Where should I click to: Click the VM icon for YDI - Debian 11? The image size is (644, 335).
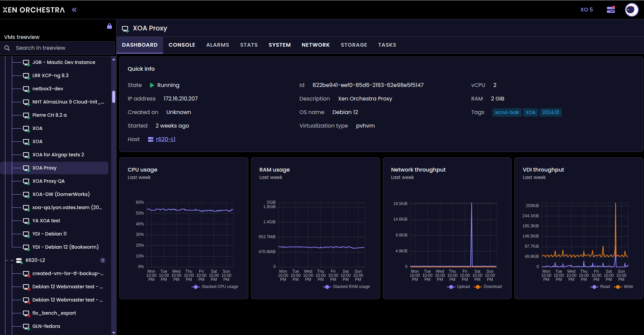coord(26,234)
